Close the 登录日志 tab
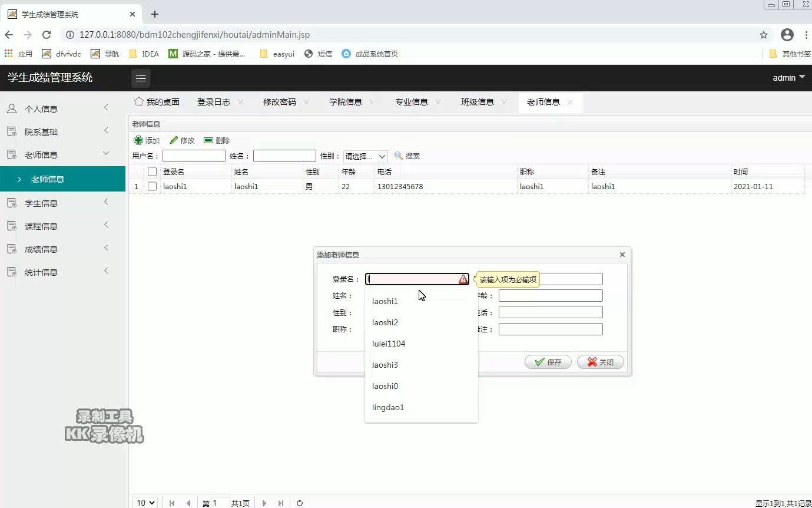Screen dimensions: 812x508 point(240,102)
